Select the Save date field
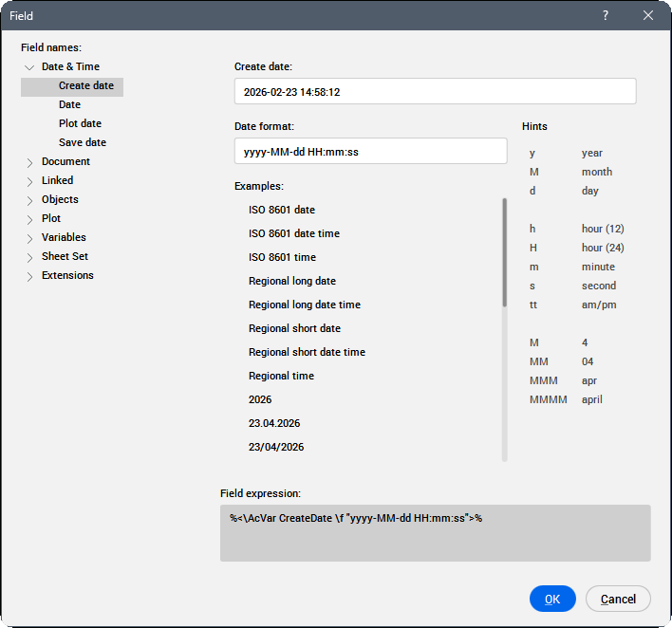 tap(83, 142)
